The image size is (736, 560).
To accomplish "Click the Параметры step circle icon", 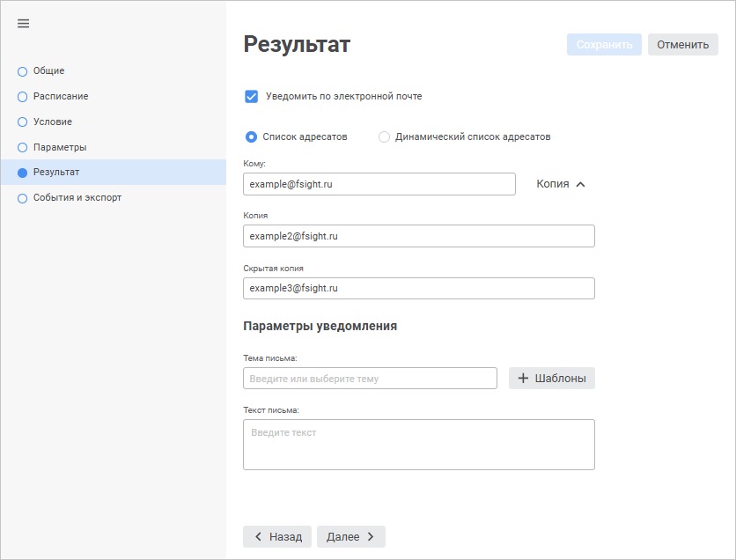I will tap(23, 148).
